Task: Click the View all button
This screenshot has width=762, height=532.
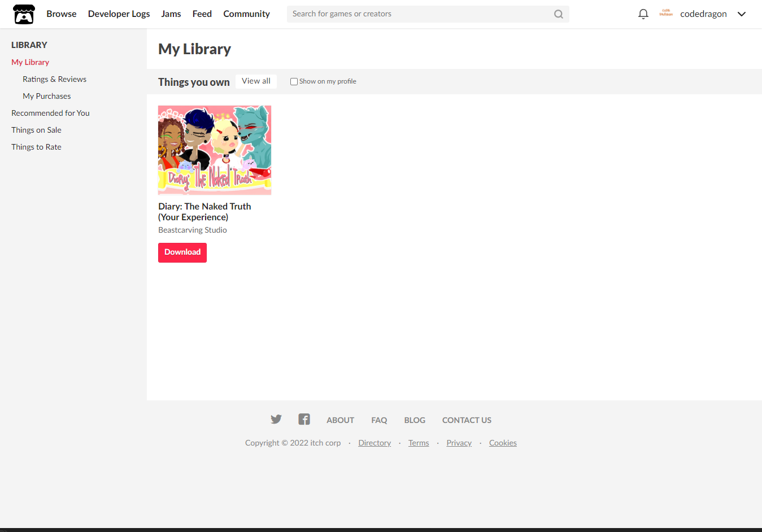Action: pyautogui.click(x=256, y=81)
